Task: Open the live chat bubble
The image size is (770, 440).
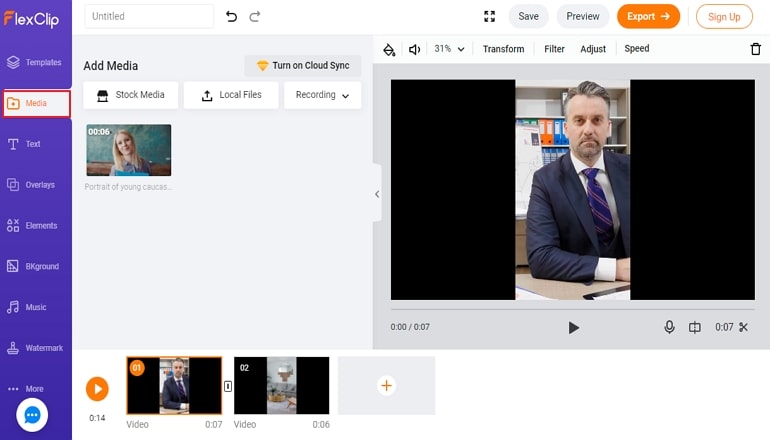Action: point(32,415)
